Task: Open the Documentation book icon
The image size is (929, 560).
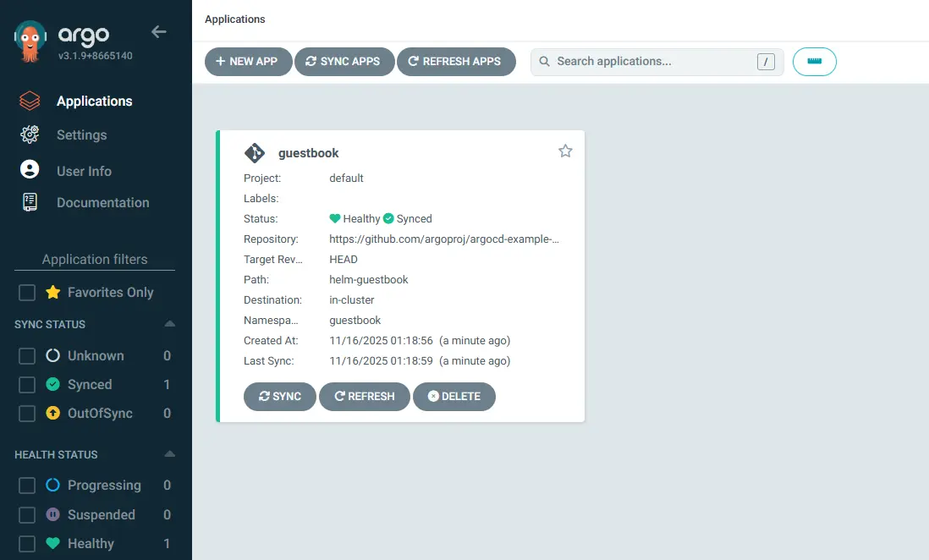Action: (30, 203)
